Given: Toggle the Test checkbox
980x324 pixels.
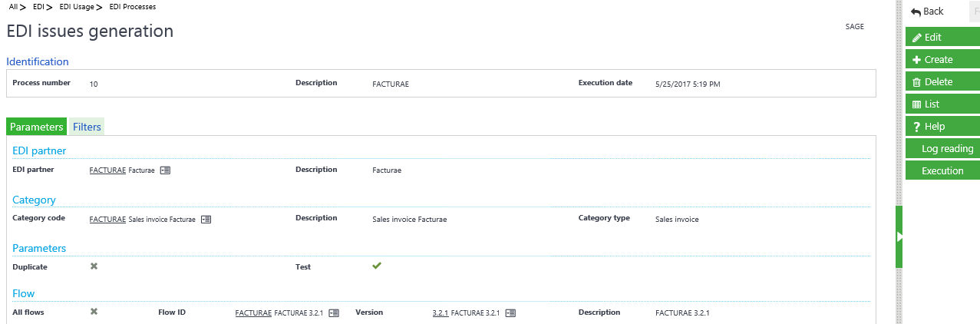Looking at the screenshot, I should (x=377, y=266).
